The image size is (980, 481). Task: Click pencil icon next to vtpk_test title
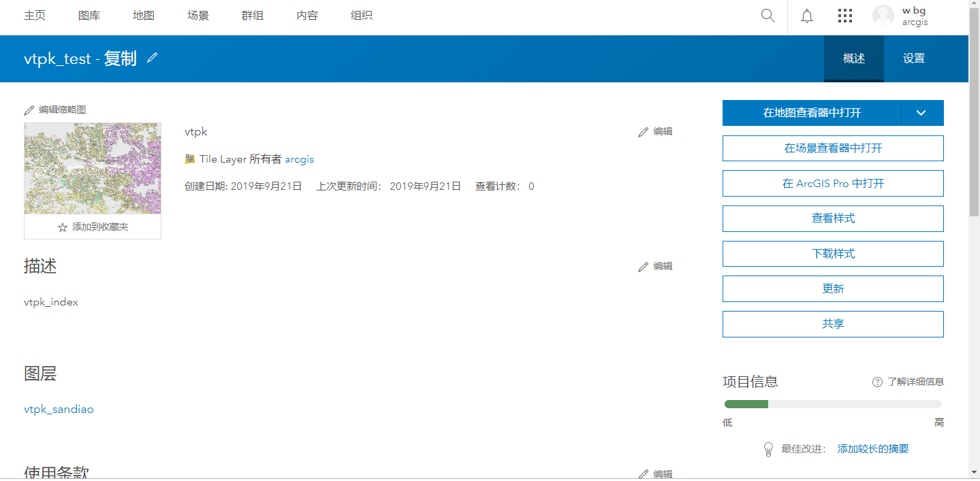pyautogui.click(x=152, y=58)
